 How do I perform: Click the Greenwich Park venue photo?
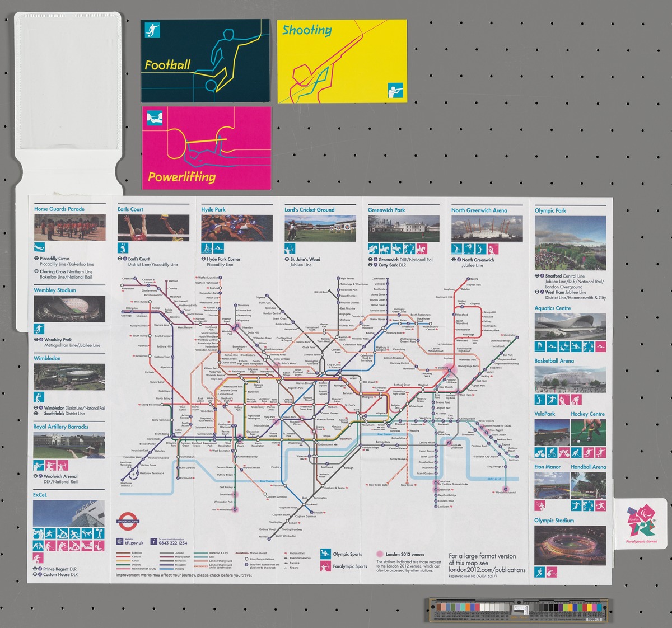(404, 229)
